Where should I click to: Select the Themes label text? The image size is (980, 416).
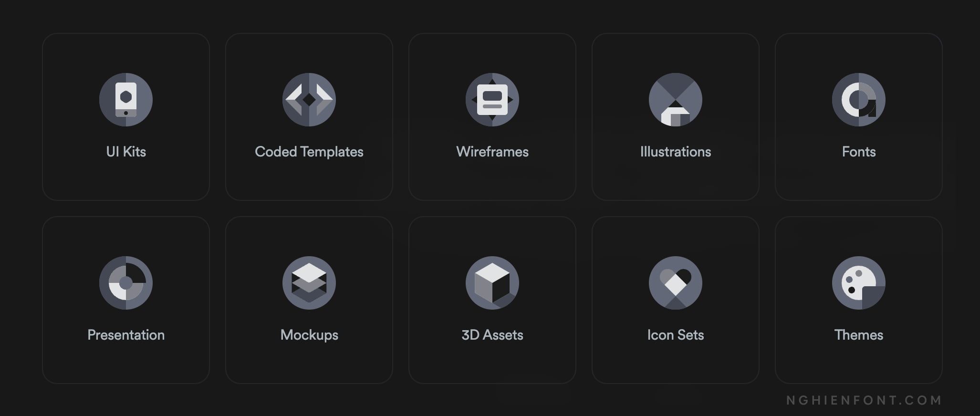[x=859, y=335]
